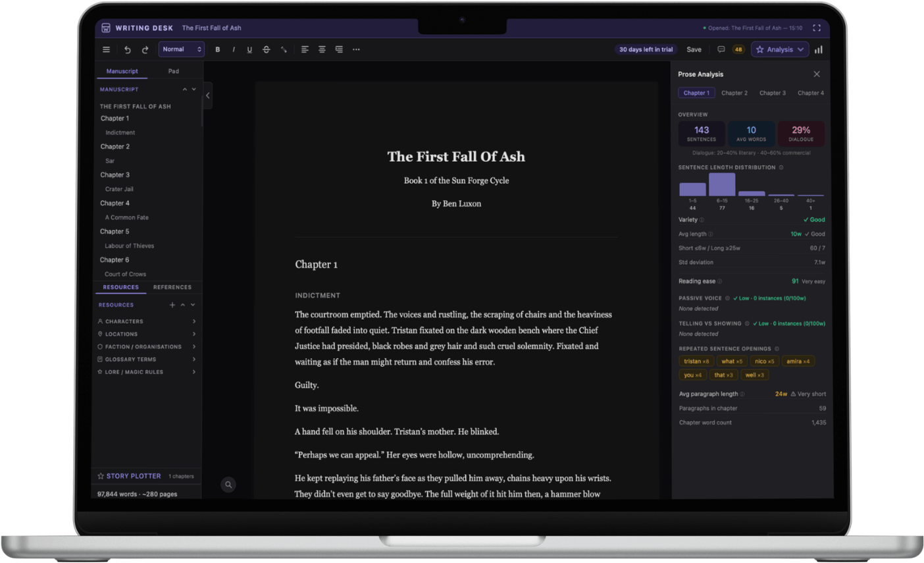Click the 48 comments count badge
The height and width of the screenshot is (563, 924).
pyautogui.click(x=738, y=49)
